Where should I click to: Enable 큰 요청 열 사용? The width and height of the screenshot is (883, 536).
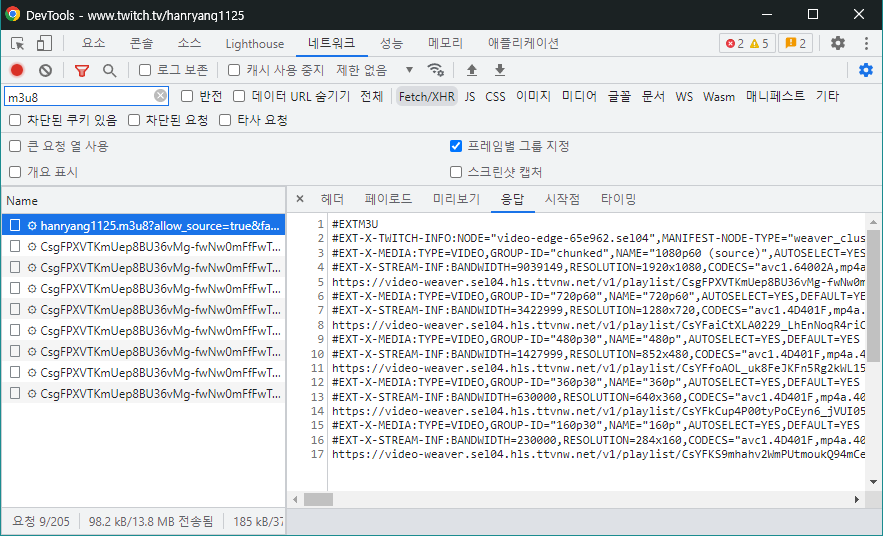pos(15,146)
